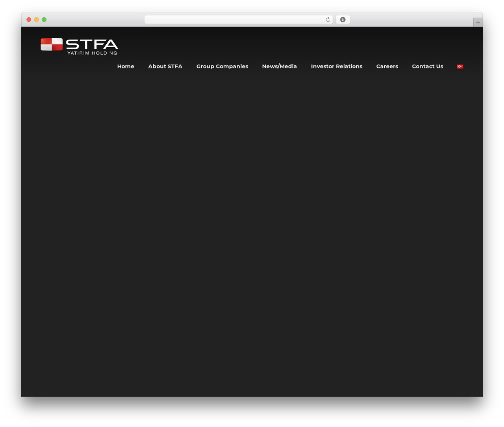Open the Careers page

click(x=387, y=67)
